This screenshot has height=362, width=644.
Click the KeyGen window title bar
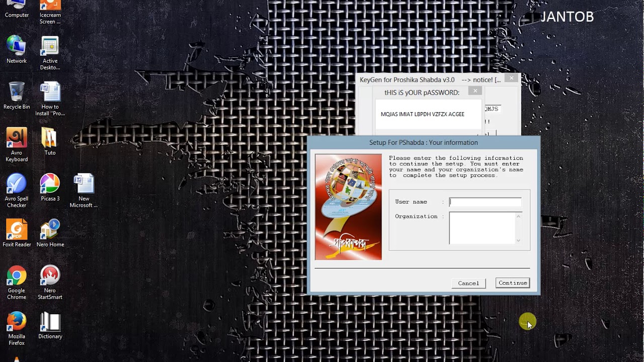[430, 80]
